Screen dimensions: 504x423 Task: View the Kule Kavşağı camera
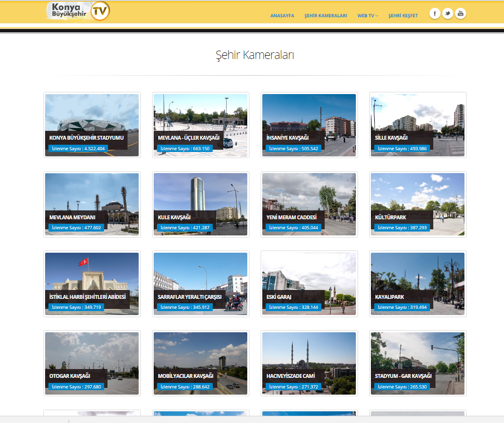point(200,204)
